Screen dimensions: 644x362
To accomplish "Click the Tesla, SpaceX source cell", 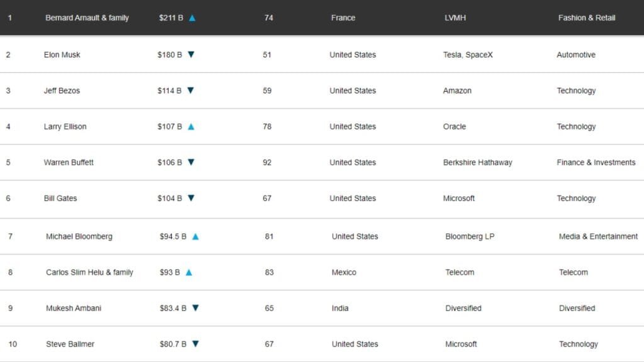I will pyautogui.click(x=468, y=55).
